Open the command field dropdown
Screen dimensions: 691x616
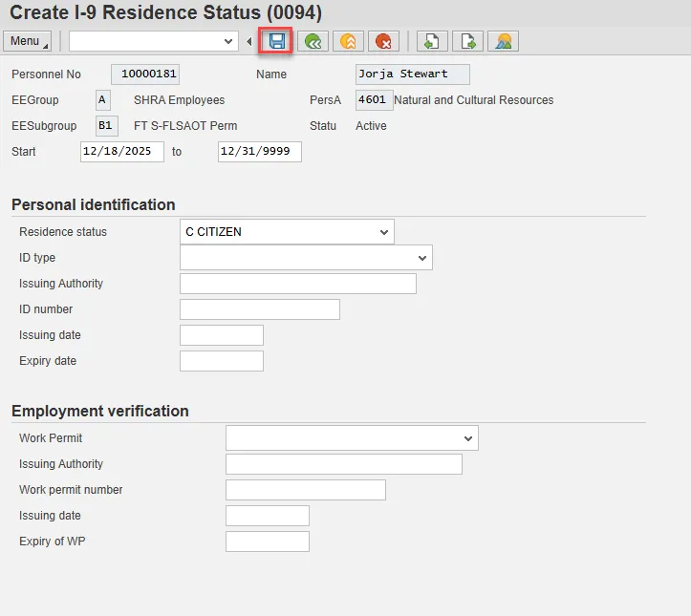(228, 41)
